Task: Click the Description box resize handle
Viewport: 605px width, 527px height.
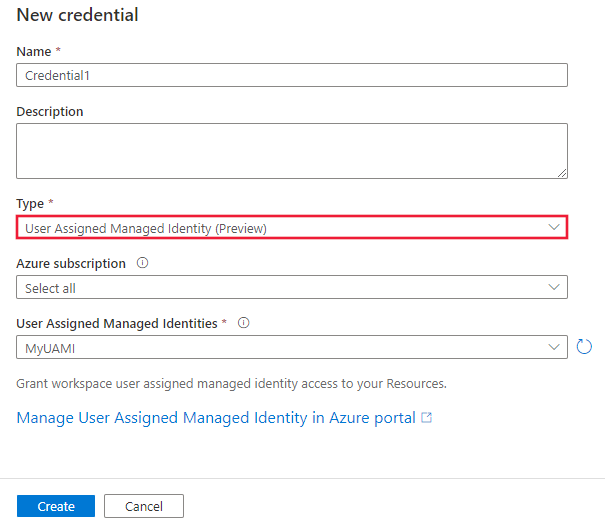Action: pyautogui.click(x=562, y=173)
